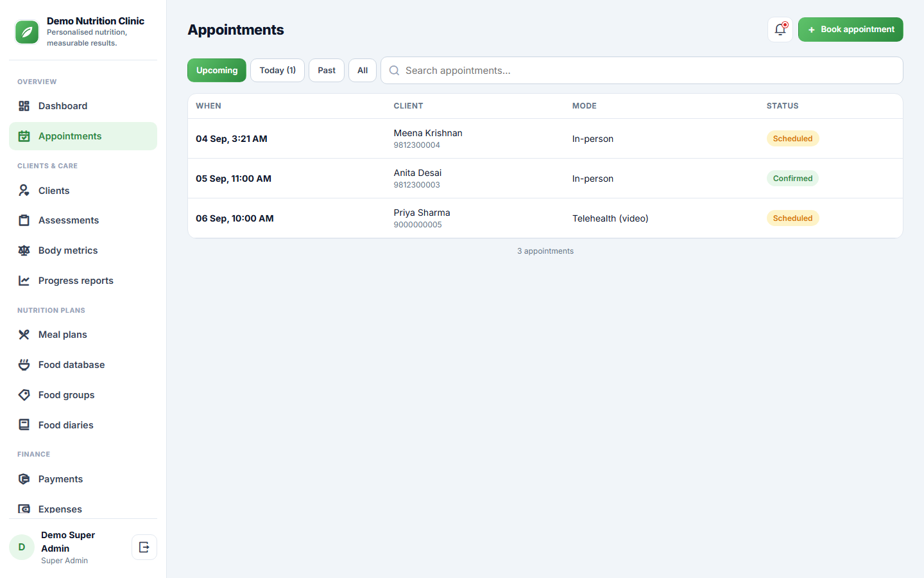Click Scheduled badge for Priya Sharma

click(x=792, y=218)
